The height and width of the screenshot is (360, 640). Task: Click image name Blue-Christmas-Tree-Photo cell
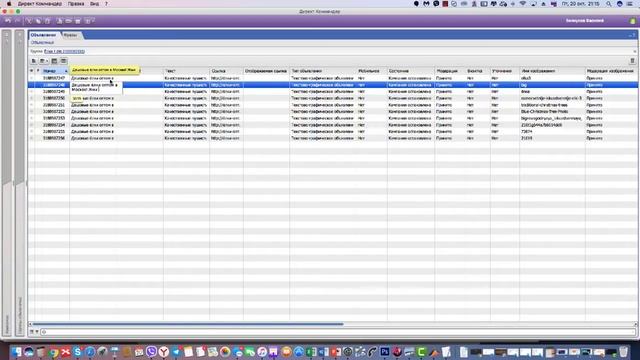(x=552, y=111)
